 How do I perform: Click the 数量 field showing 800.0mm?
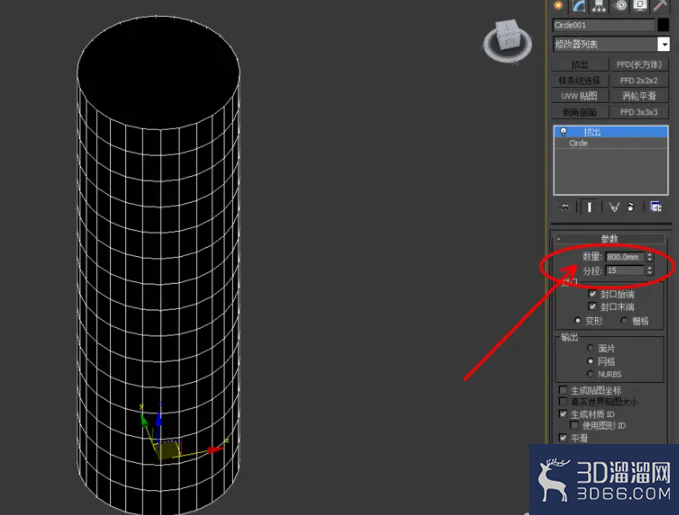click(x=624, y=257)
